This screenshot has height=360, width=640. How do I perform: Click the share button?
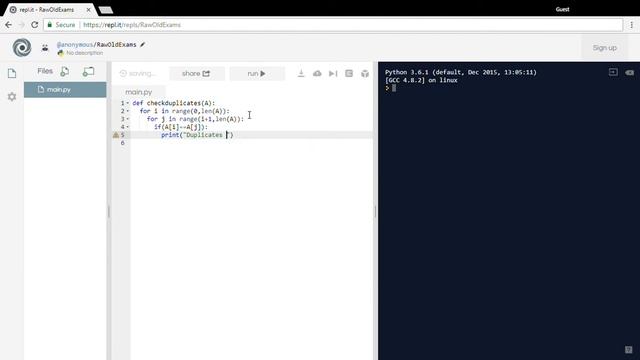tap(196, 73)
